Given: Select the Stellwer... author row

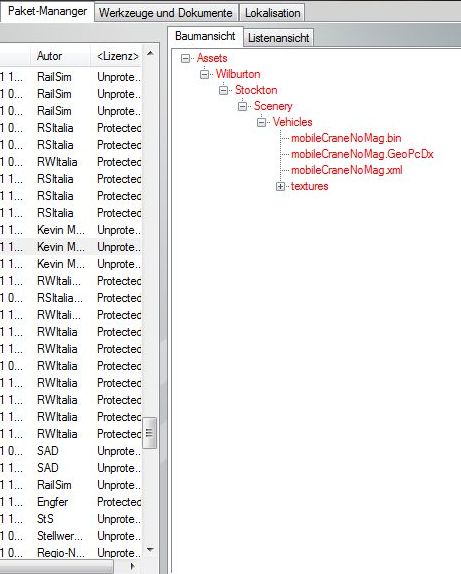Looking at the screenshot, I should (x=71, y=536).
